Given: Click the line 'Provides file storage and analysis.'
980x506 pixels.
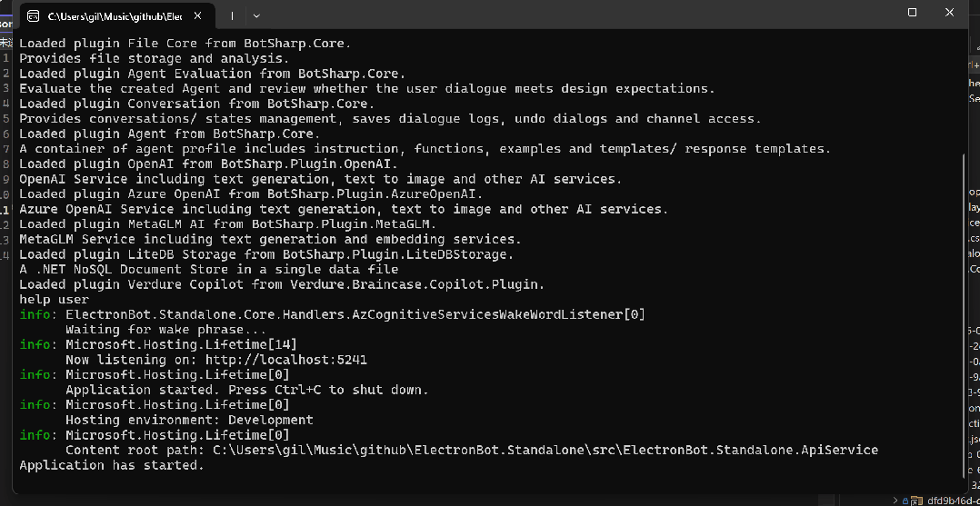Looking at the screenshot, I should click(x=155, y=59).
